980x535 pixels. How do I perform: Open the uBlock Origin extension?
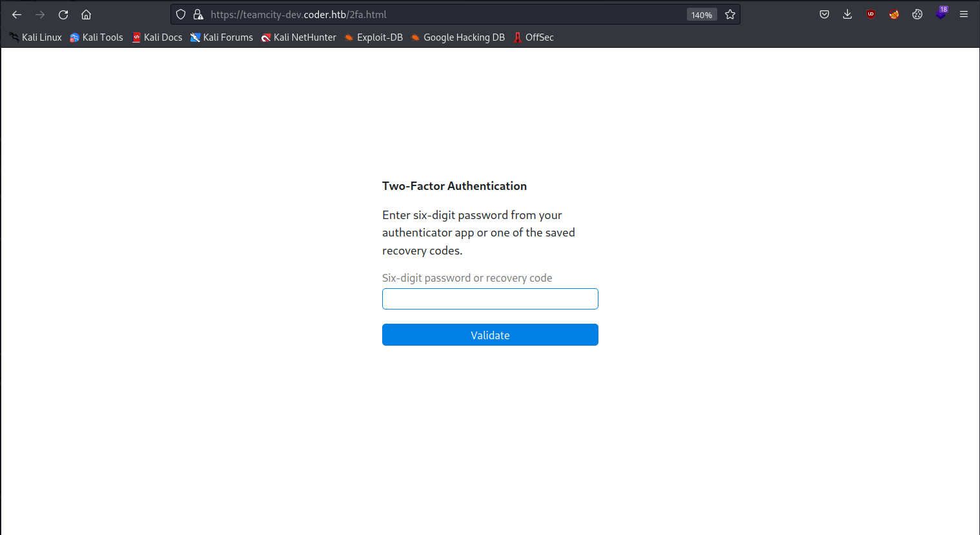click(x=871, y=14)
